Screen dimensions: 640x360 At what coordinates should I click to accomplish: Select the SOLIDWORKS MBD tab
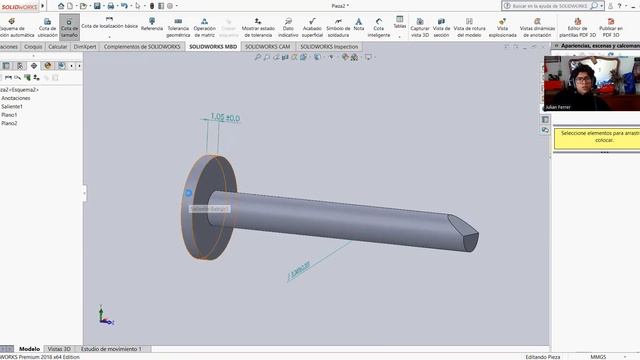pyautogui.click(x=213, y=47)
